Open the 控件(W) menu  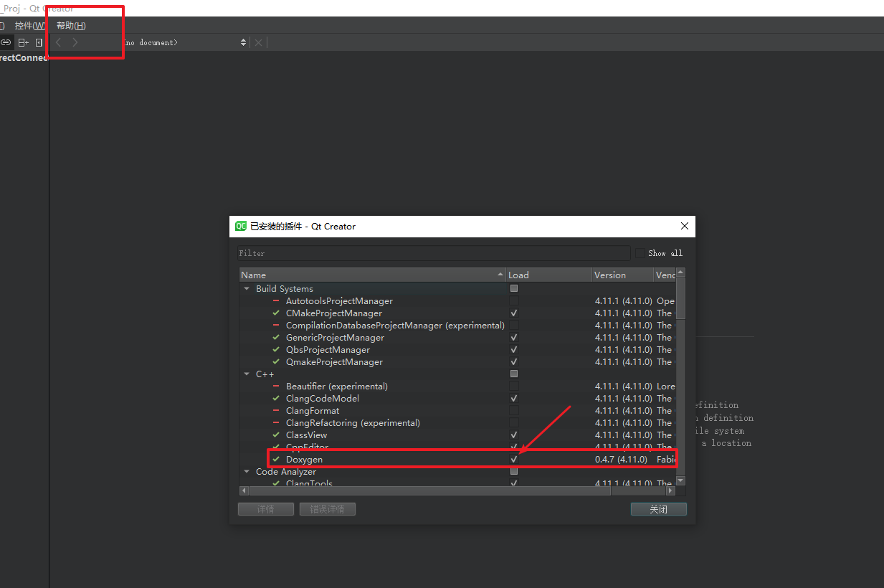(29, 26)
